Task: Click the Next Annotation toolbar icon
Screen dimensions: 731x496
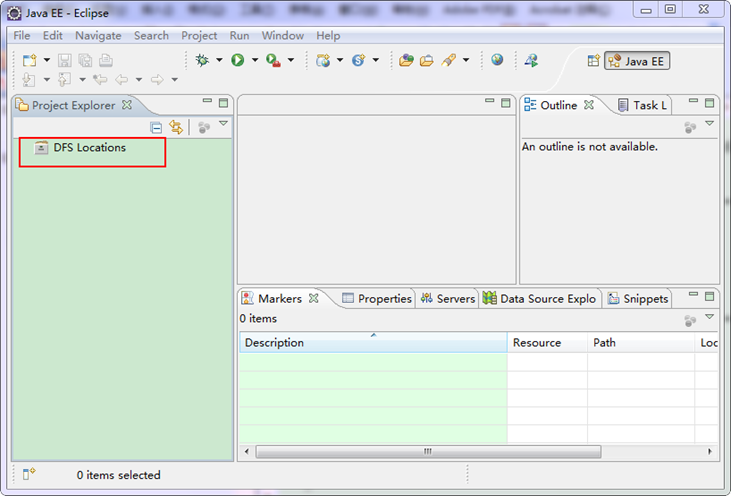Action: point(29,80)
